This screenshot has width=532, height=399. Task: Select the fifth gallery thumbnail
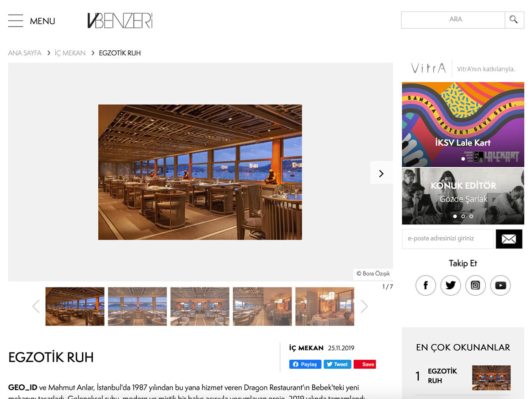[x=325, y=306]
